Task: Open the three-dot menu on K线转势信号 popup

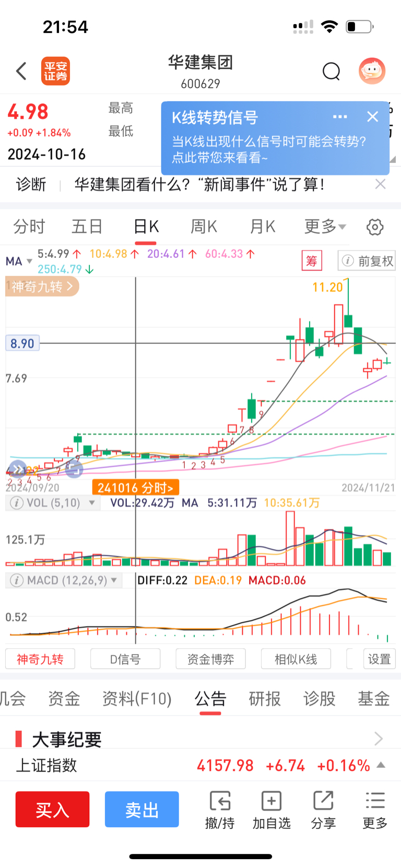Action: (x=340, y=117)
